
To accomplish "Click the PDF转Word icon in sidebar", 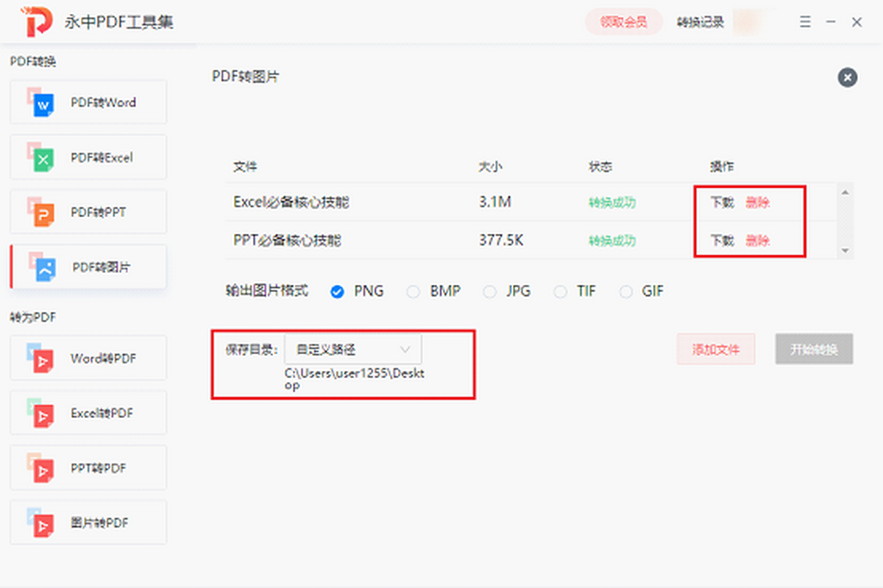I will tap(41, 103).
